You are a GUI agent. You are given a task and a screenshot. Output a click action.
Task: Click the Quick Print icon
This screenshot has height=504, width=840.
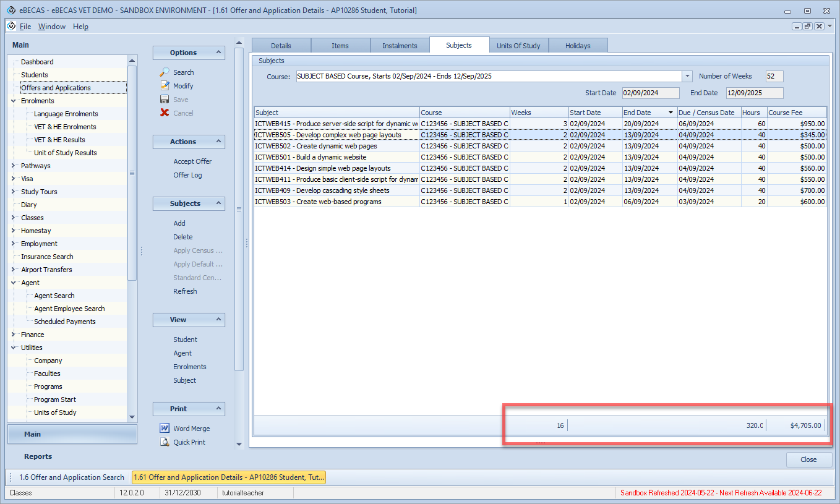tap(165, 442)
